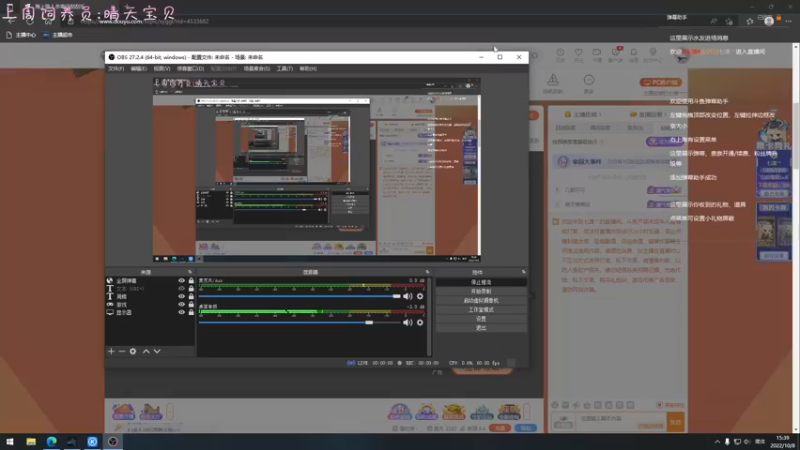The height and width of the screenshot is (450, 800).
Task: Toggle visibility of 游戏 source
Action: 181,304
